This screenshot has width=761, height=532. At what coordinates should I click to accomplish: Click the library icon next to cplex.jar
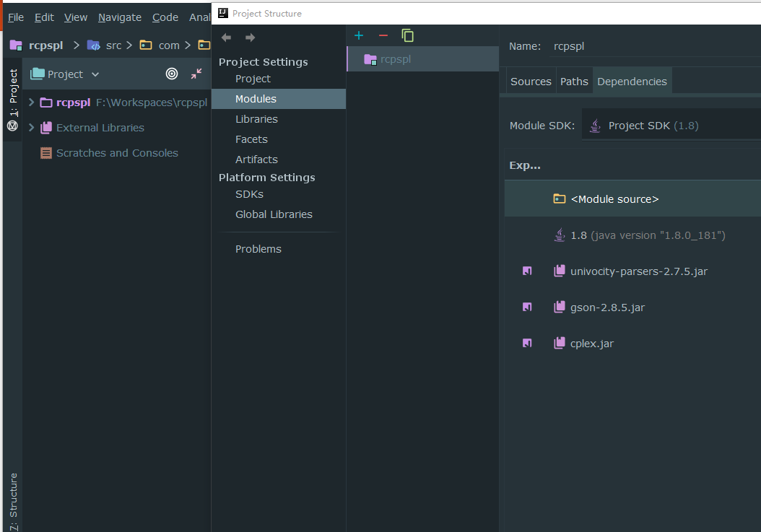click(x=560, y=343)
